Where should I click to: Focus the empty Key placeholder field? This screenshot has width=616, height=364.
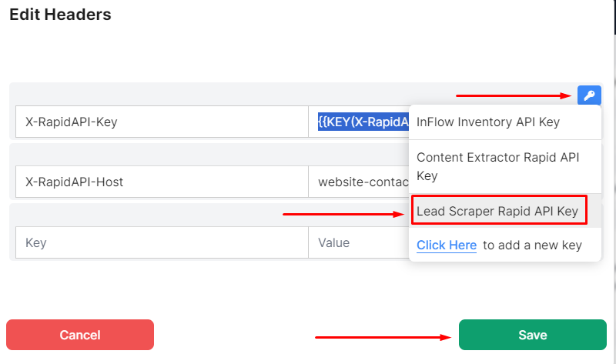pyautogui.click(x=162, y=242)
